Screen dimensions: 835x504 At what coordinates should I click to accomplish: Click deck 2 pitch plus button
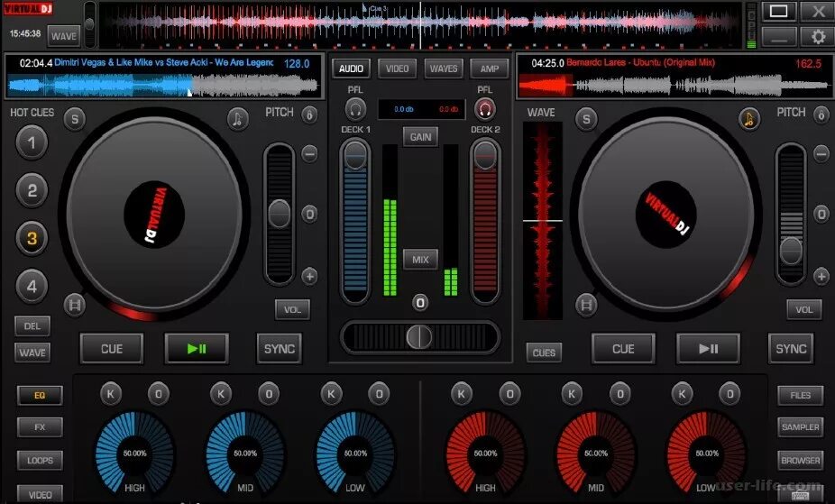[821, 276]
